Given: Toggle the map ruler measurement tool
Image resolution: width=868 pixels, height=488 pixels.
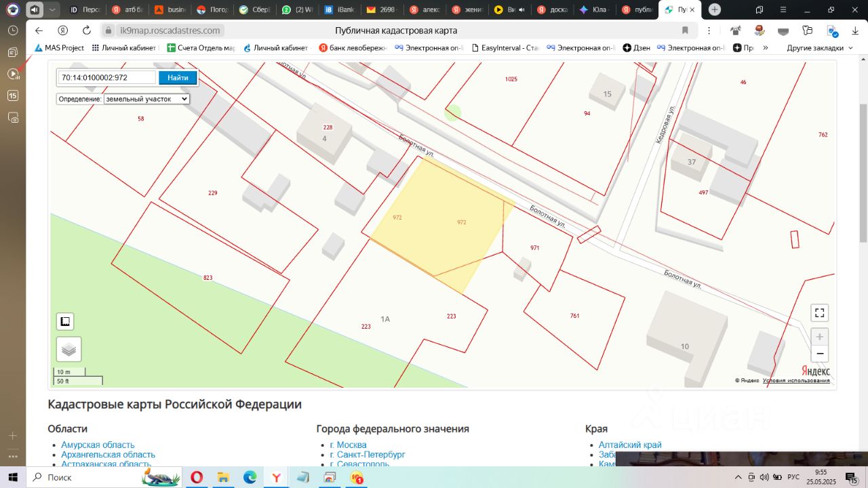Looking at the screenshot, I should click(66, 321).
